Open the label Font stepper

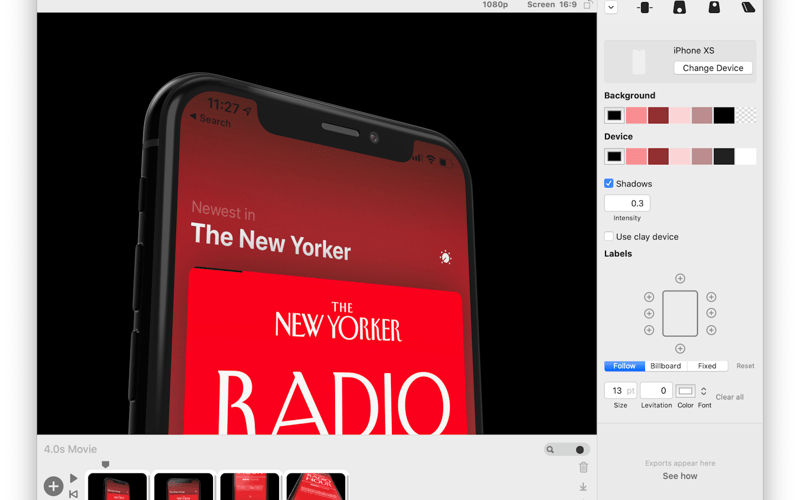704,391
